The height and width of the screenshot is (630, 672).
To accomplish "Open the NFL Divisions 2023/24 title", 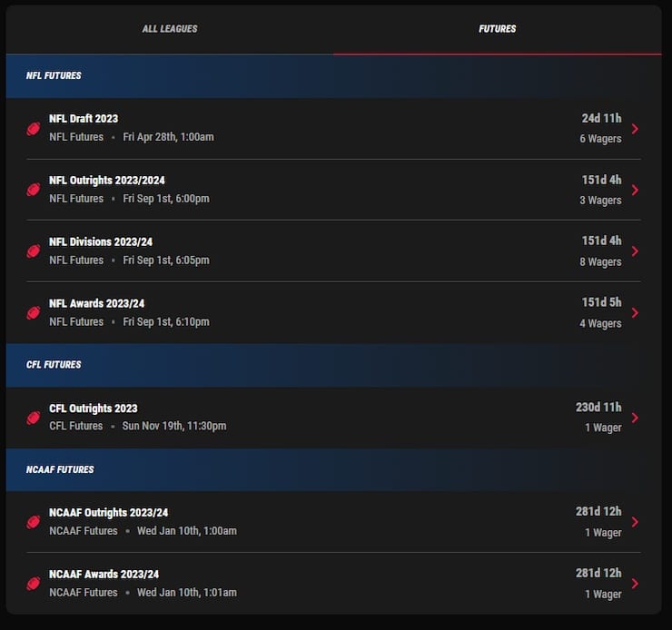I will tap(101, 242).
